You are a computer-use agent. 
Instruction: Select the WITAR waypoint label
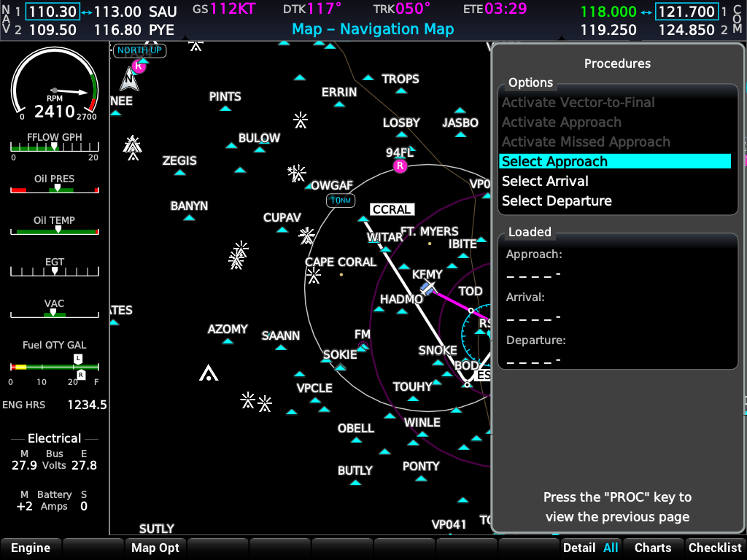point(384,237)
